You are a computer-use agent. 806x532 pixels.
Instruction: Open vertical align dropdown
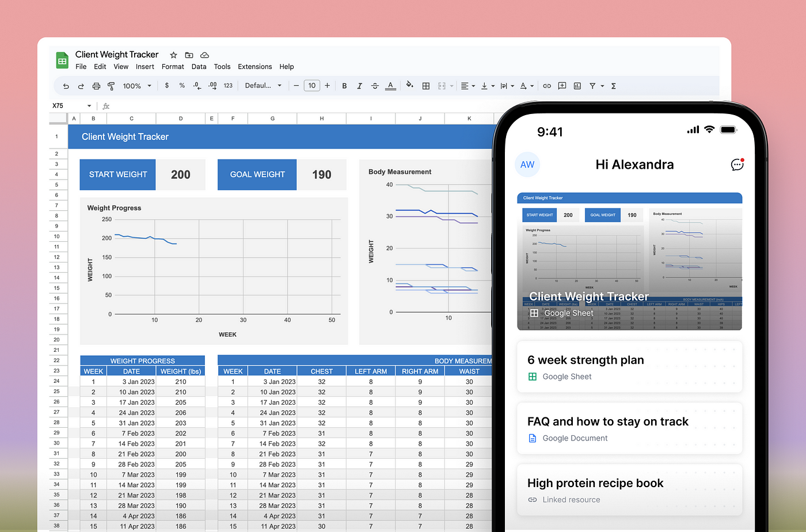488,86
